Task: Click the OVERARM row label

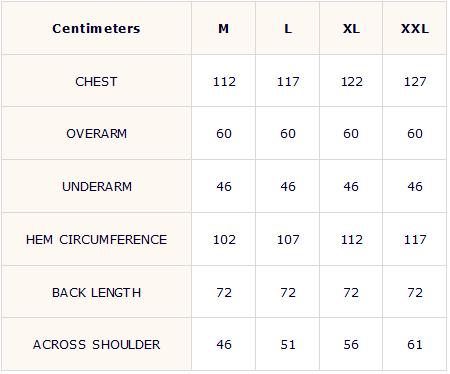Action: [96, 134]
